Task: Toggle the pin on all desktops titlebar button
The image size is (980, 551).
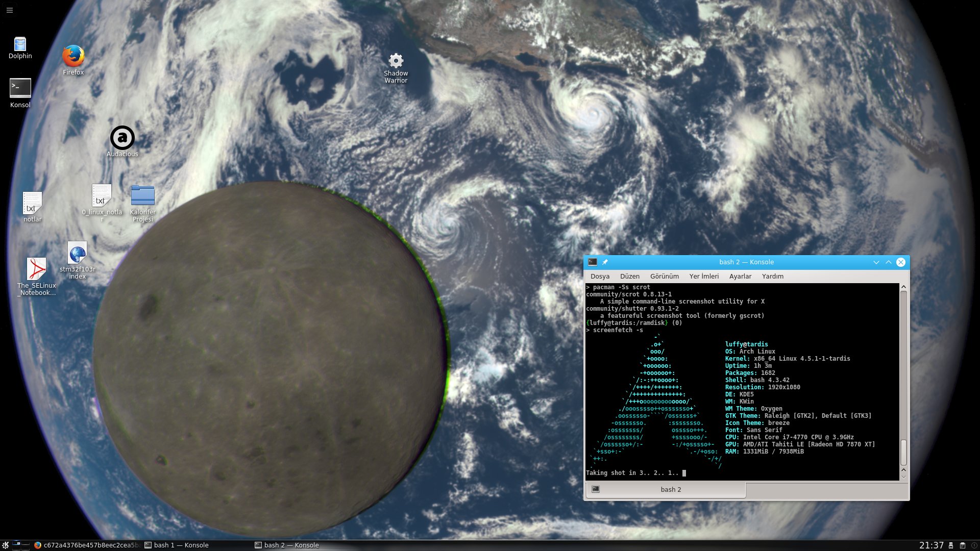Action: 605,262
